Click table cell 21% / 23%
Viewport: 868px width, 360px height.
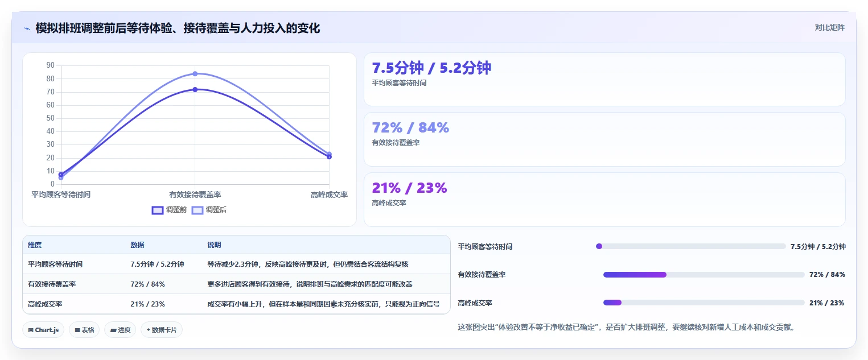pyautogui.click(x=147, y=304)
